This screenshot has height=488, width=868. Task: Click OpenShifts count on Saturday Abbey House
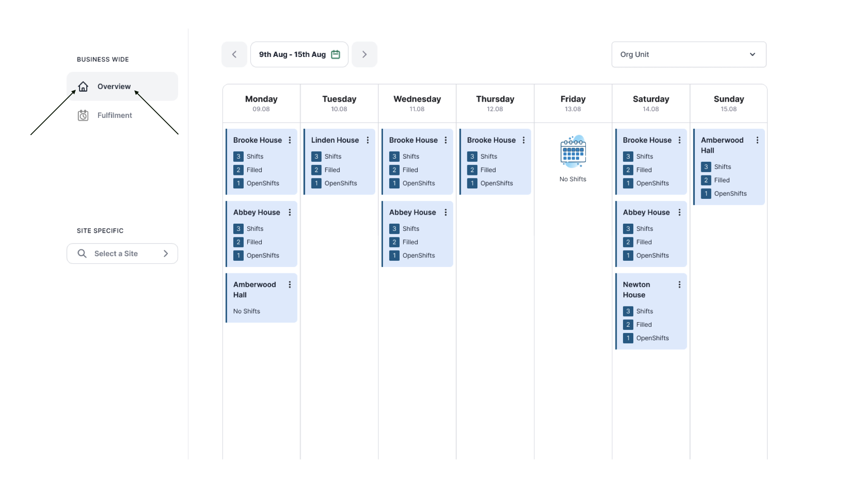click(x=628, y=256)
